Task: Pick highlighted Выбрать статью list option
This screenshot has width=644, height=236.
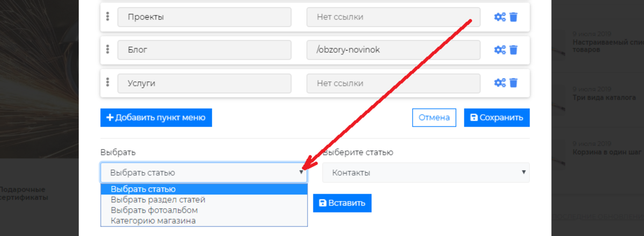Action: click(143, 189)
